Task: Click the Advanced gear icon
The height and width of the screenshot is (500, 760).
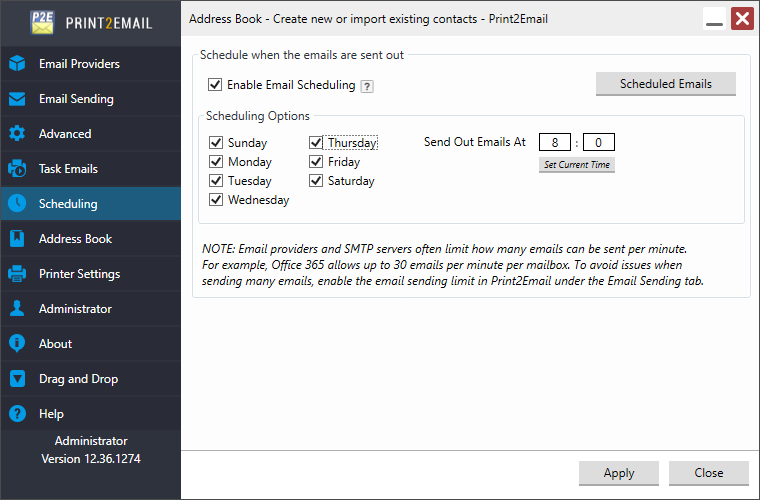Action: pyautogui.click(x=17, y=134)
